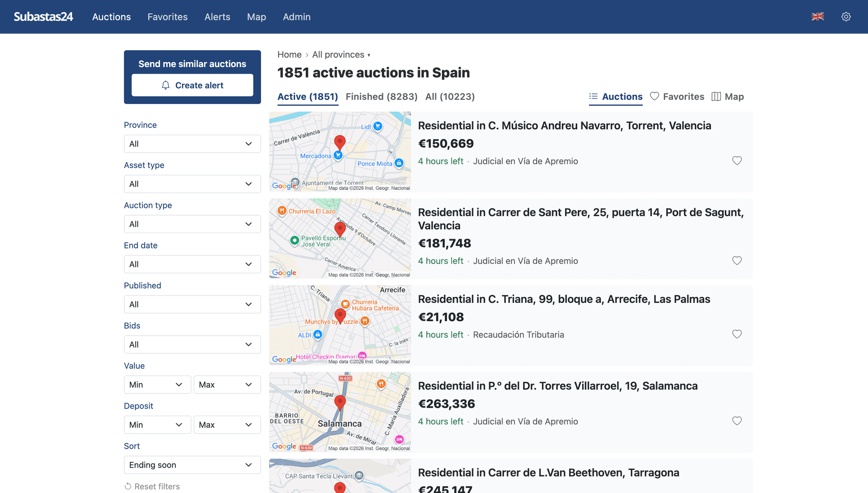
Task: Open the Auctions nav menu item
Action: click(x=111, y=17)
